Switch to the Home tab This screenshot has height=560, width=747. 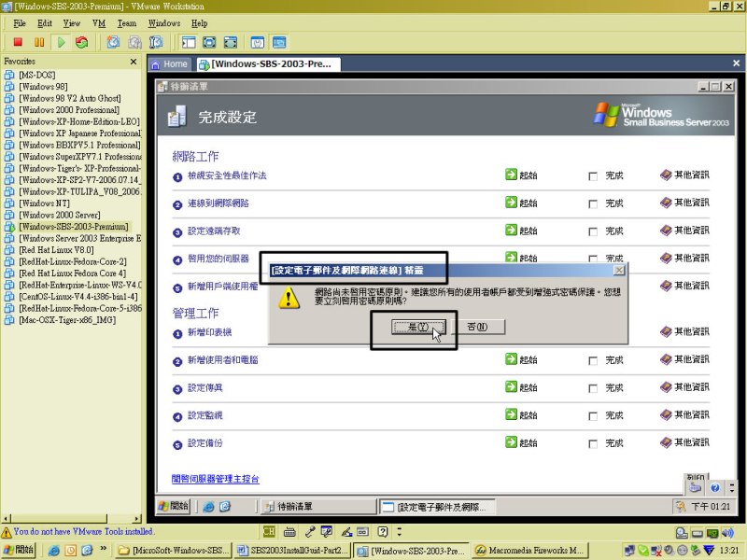click(x=170, y=63)
